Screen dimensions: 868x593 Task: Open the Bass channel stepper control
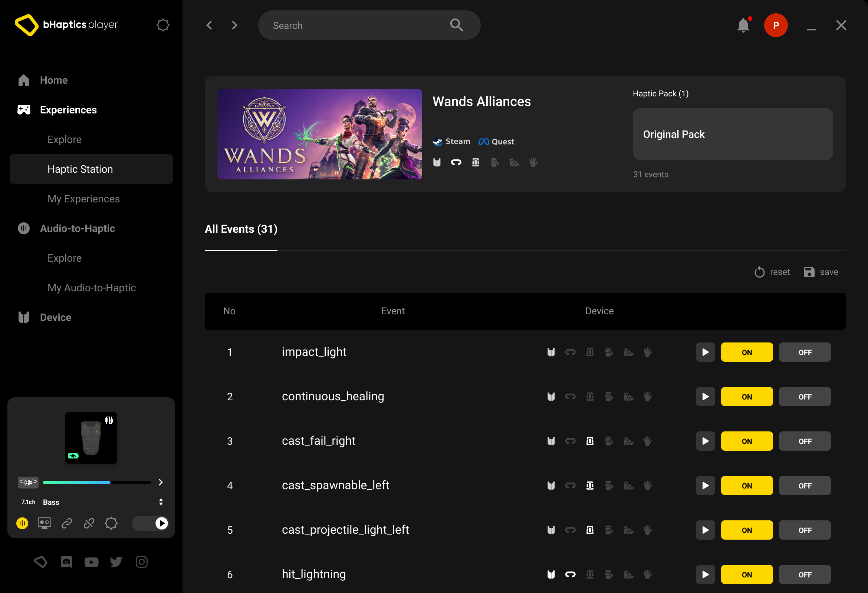(x=161, y=501)
